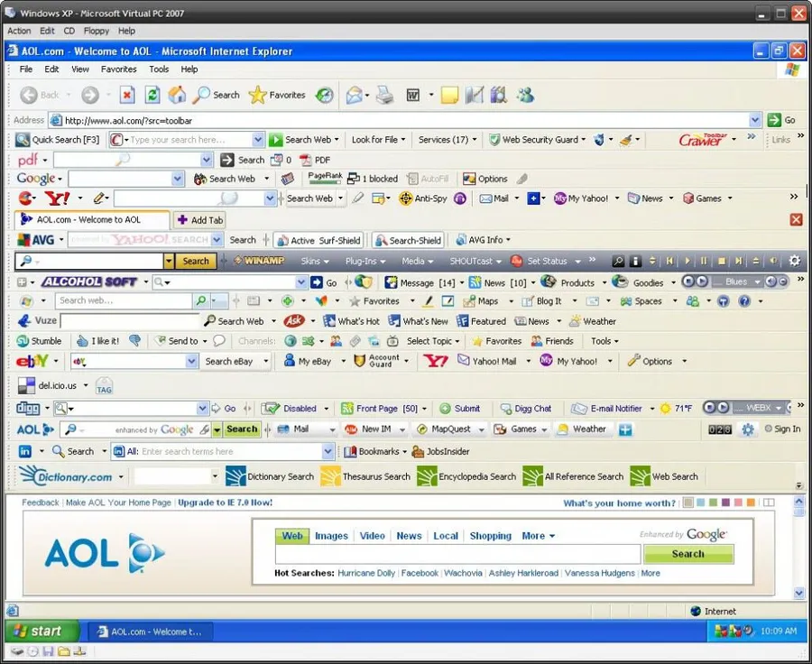Open the Hurricane Dolly hot search link
812x664 pixels.
[365, 573]
